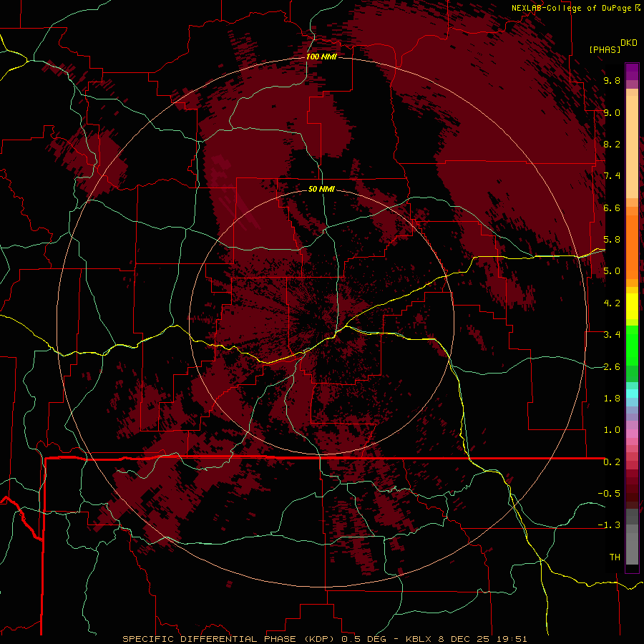Click the NEXLAB-College of DuPage header text
644x644 pixels.
pos(572,8)
